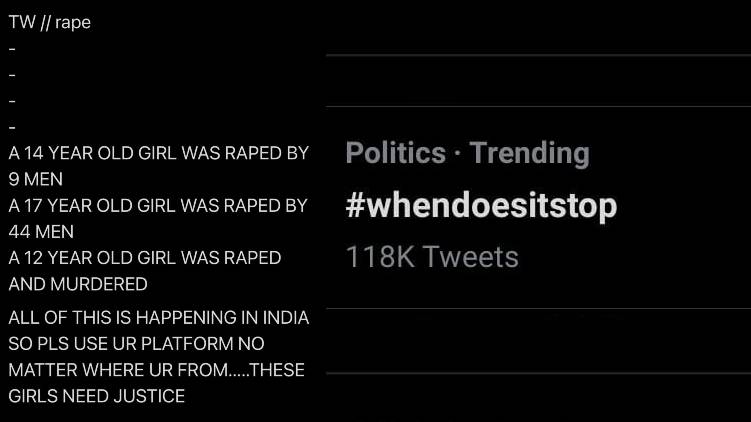Select the line mentioning a 17 year old

click(158, 206)
